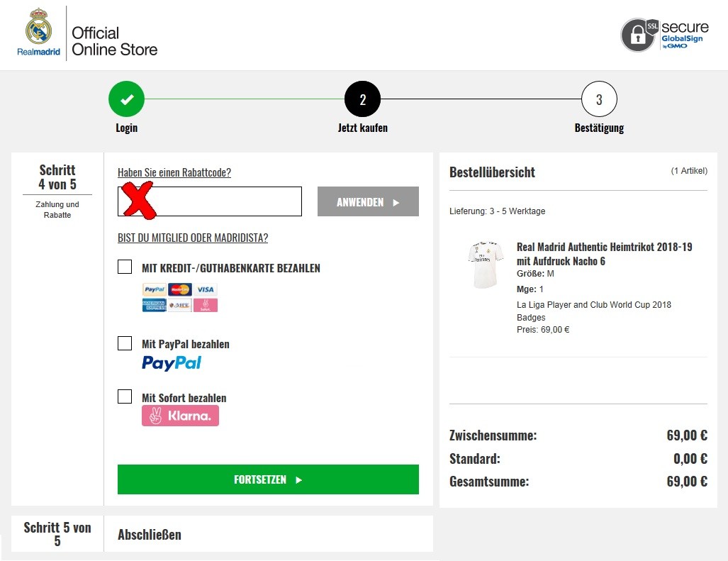Click the SSL secure GlobalSign badge
The height and width of the screenshot is (561, 728).
[665, 35]
